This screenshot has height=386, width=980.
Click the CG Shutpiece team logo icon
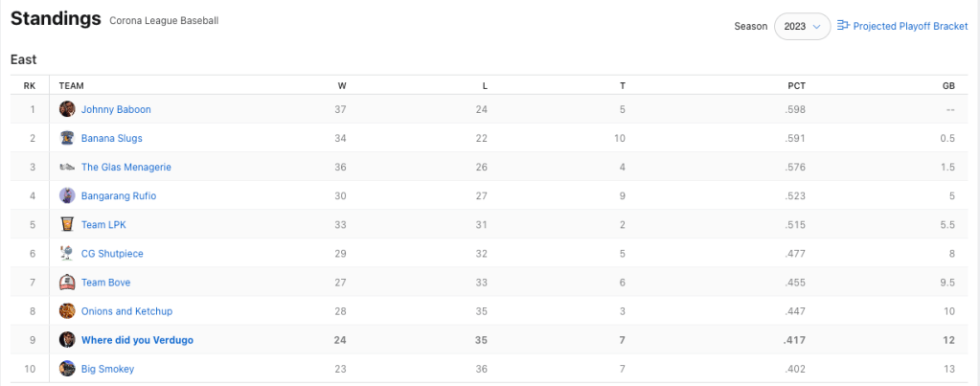point(67,254)
